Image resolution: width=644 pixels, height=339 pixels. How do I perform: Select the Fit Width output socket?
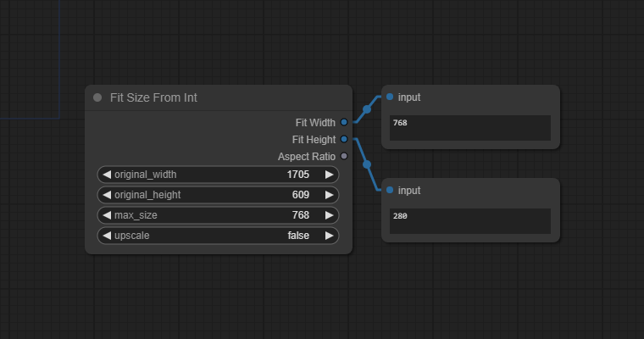(344, 122)
